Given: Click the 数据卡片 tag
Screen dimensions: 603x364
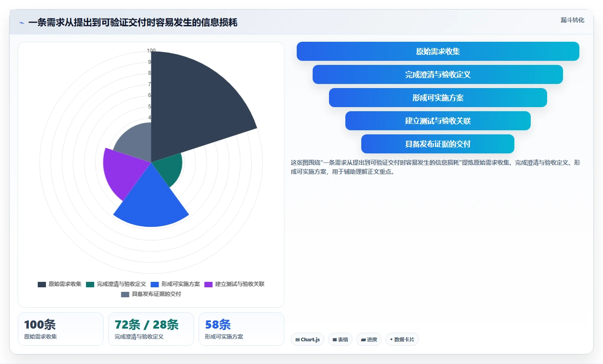Looking at the screenshot, I should [402, 339].
